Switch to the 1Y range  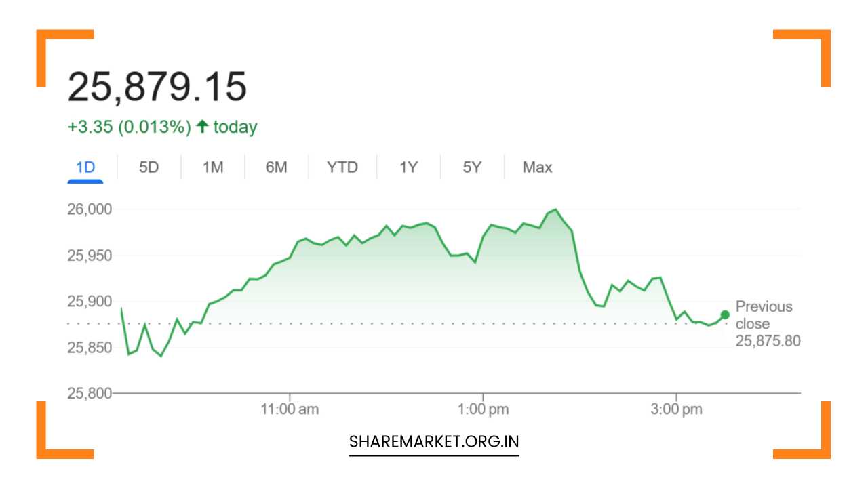(408, 167)
